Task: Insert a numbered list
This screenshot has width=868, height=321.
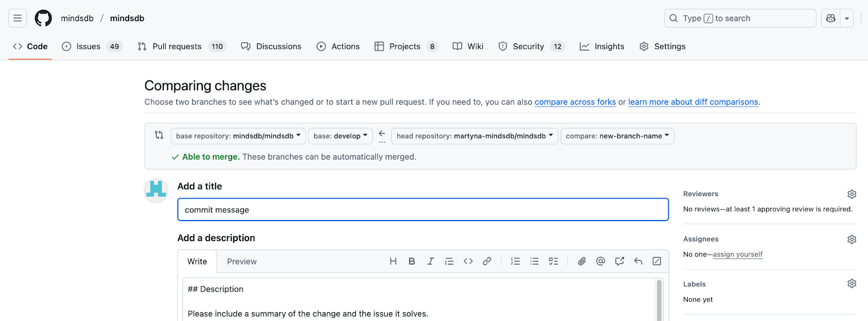Action: pyautogui.click(x=515, y=261)
